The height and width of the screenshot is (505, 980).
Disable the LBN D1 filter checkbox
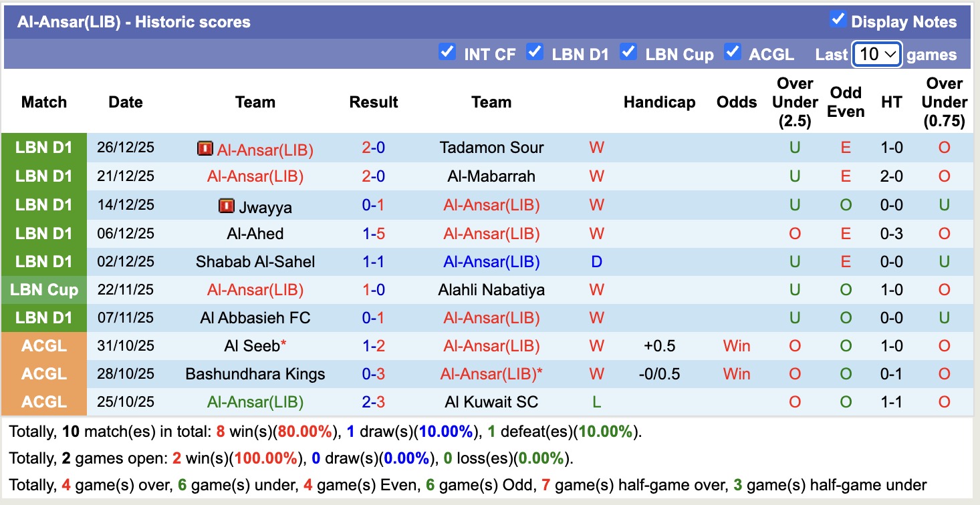point(535,51)
